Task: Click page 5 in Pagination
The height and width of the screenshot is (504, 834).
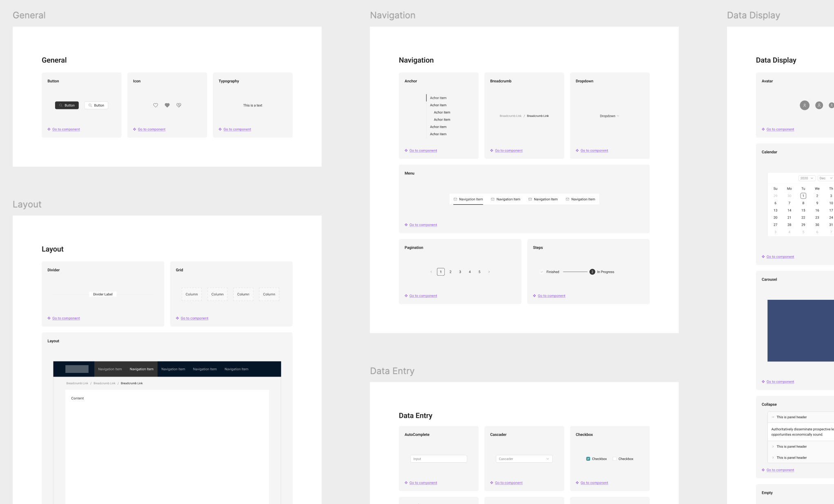Action: [479, 272]
